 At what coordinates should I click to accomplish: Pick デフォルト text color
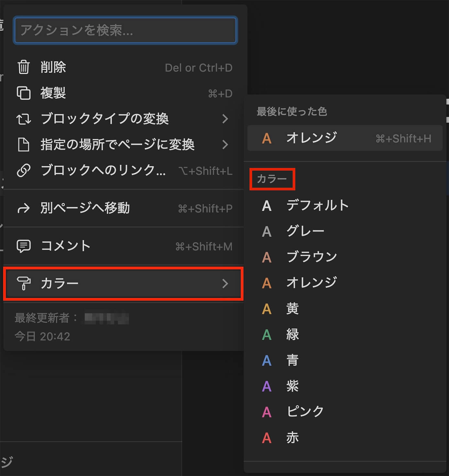point(345,205)
